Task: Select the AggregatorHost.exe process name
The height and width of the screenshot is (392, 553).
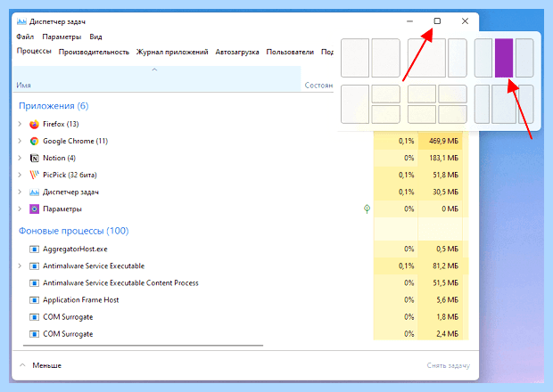Action: (x=75, y=249)
